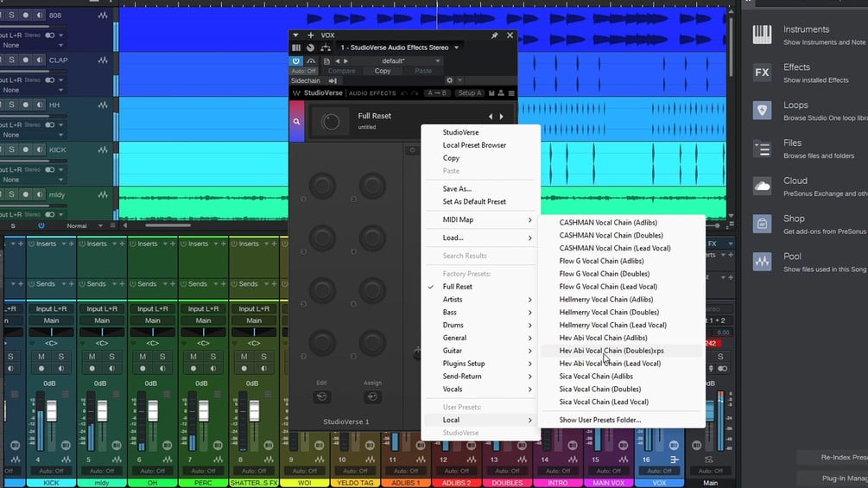This screenshot has width=868, height=488.
Task: Open the Loops browser icon
Action: coord(763,110)
